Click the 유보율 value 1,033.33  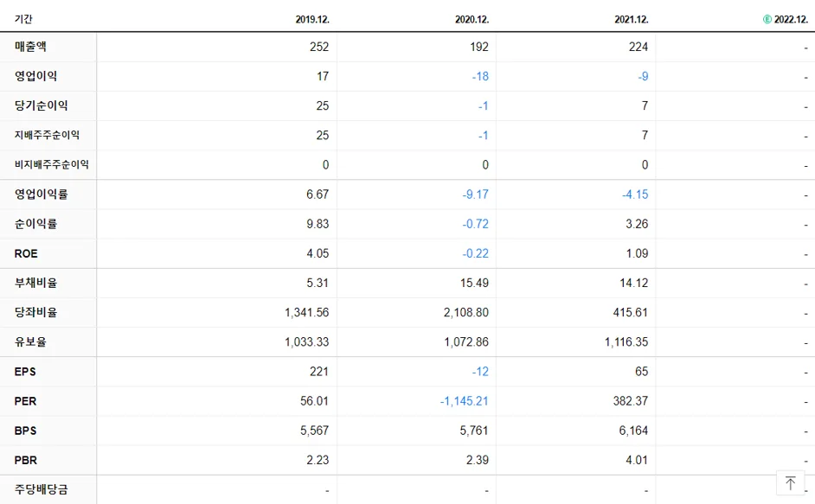tap(306, 341)
